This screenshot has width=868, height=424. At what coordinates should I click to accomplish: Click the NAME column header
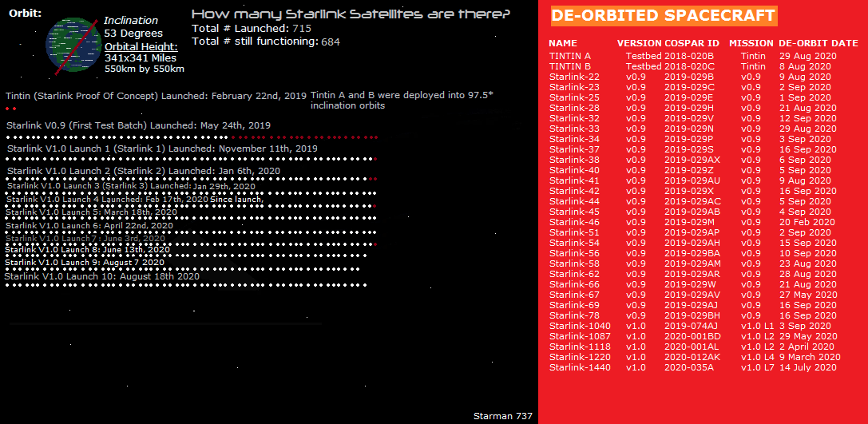pyautogui.click(x=563, y=43)
